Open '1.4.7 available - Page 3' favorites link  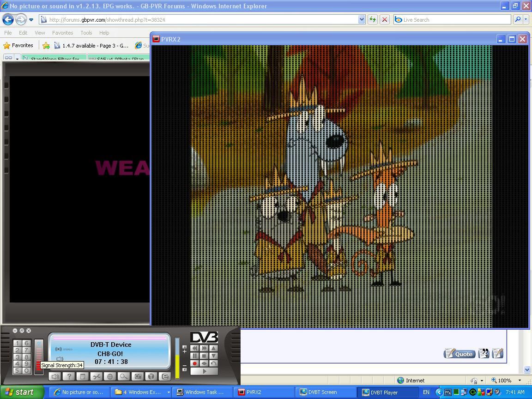point(91,45)
